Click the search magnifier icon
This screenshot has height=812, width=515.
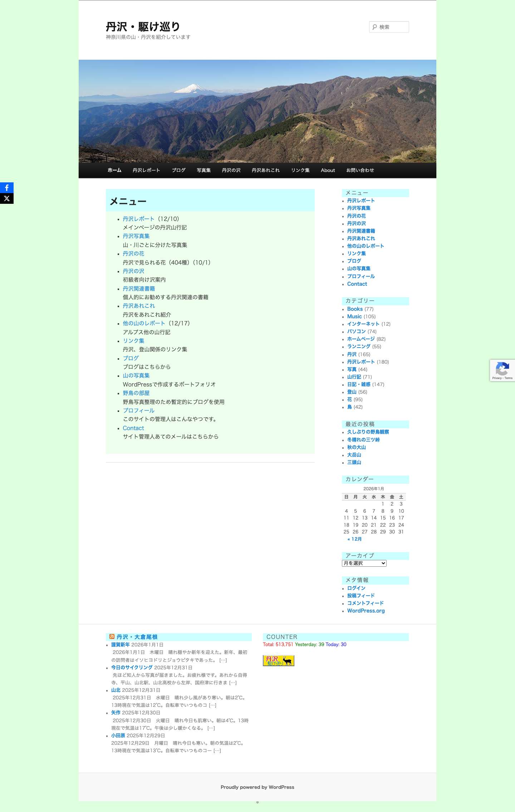click(x=374, y=27)
